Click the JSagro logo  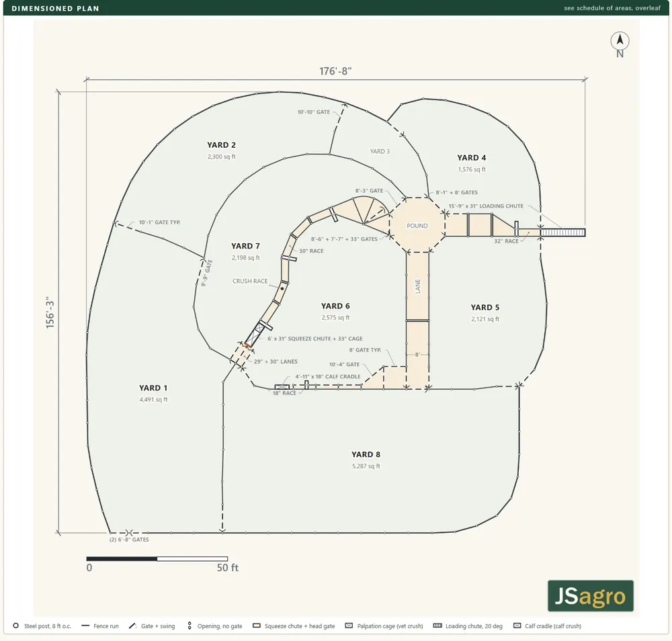coord(590,595)
